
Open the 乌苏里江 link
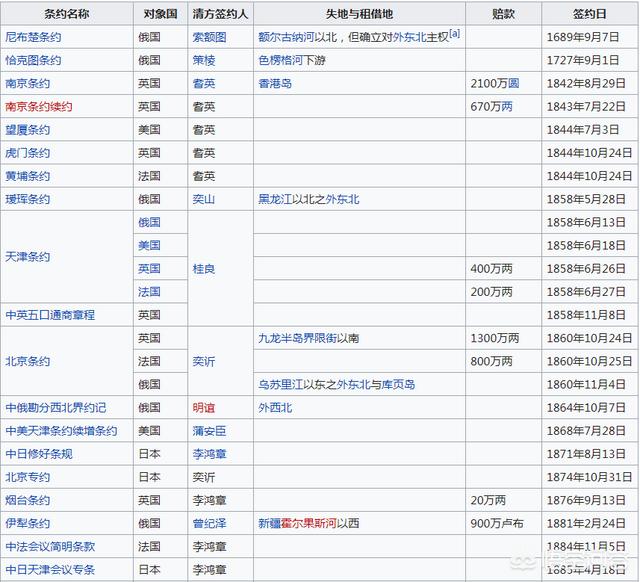click(x=280, y=384)
